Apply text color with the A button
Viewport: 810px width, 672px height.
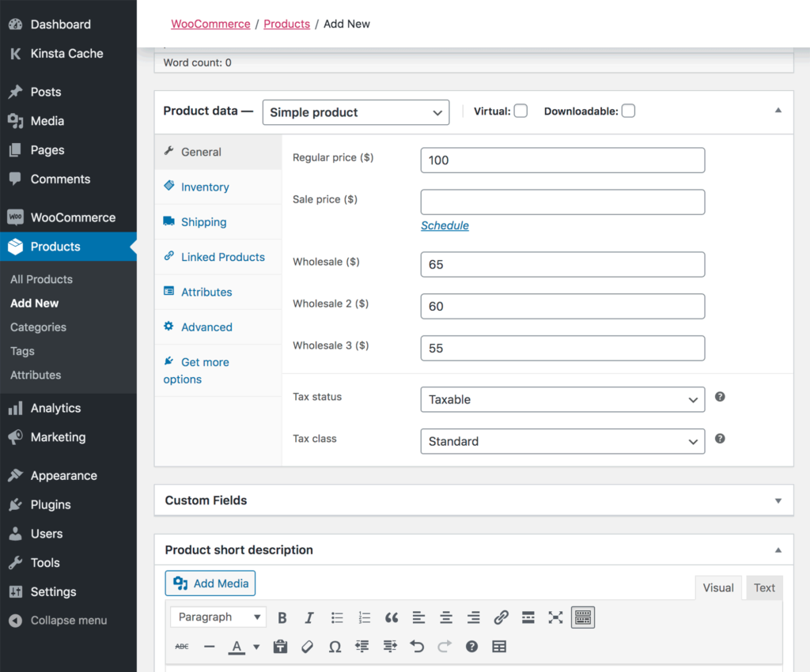(x=237, y=646)
